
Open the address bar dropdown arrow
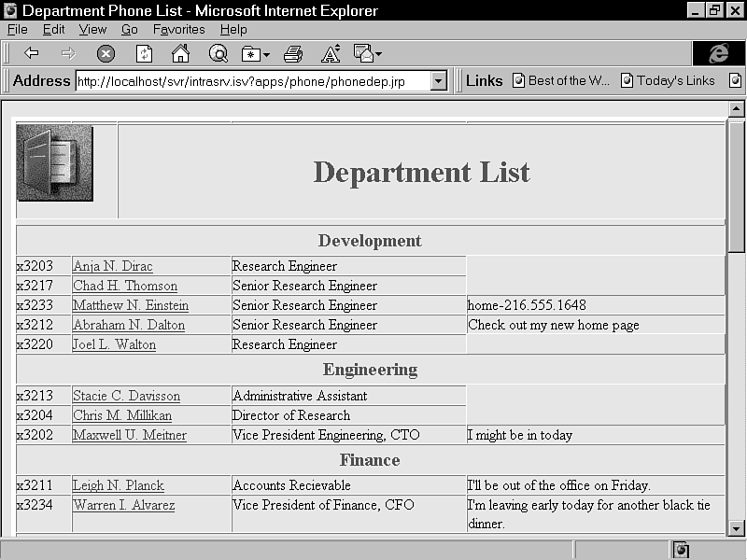pos(439,81)
